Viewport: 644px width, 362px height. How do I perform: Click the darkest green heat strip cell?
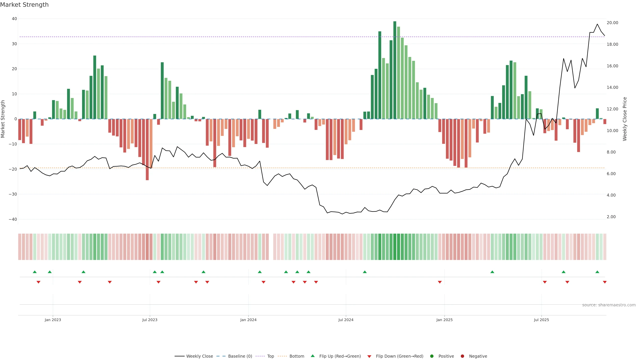click(x=395, y=247)
